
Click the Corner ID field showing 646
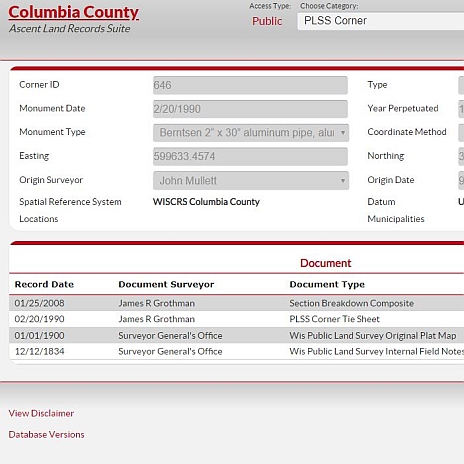[250, 85]
